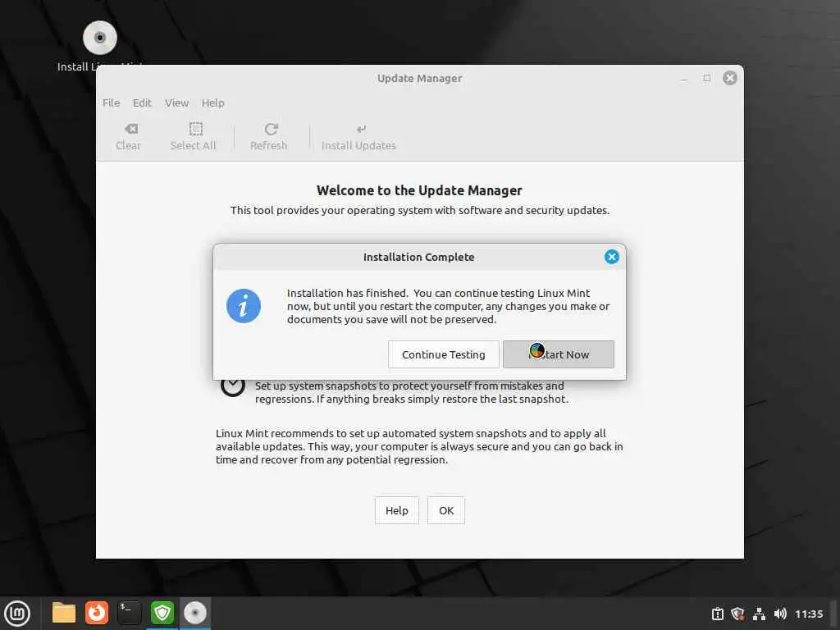
Task: Open the volume tray icon
Action: [780, 614]
